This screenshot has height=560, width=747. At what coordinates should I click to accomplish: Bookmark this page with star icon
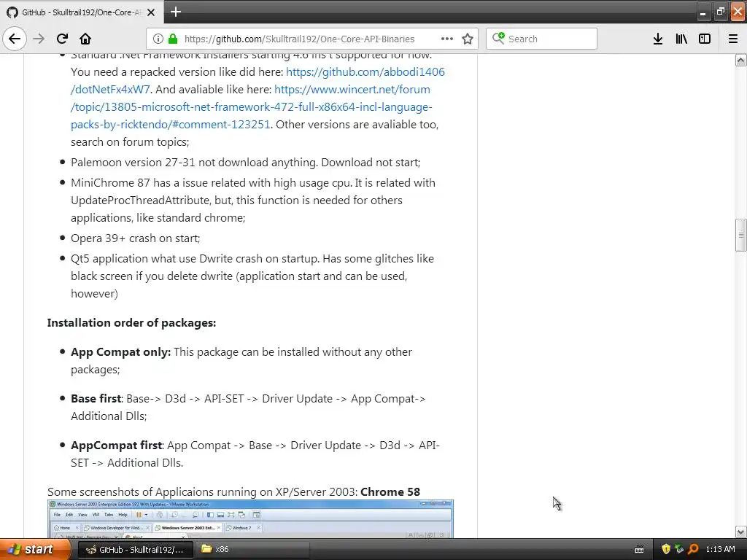click(x=468, y=39)
